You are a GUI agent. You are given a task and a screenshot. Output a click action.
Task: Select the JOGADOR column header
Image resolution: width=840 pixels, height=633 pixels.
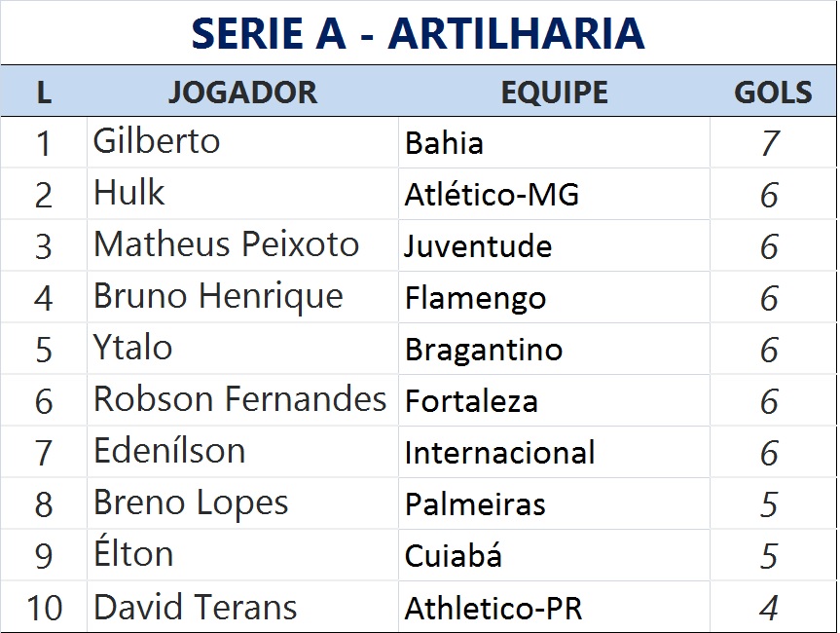click(242, 93)
